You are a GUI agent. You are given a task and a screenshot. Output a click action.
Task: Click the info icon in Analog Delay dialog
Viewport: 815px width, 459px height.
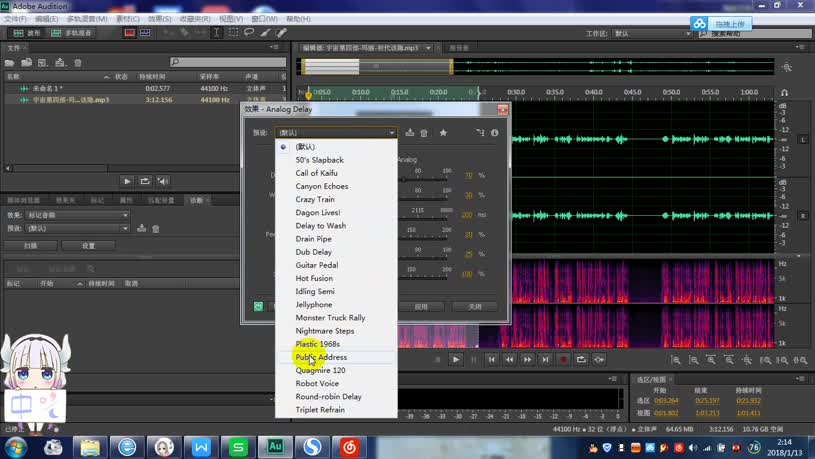495,133
